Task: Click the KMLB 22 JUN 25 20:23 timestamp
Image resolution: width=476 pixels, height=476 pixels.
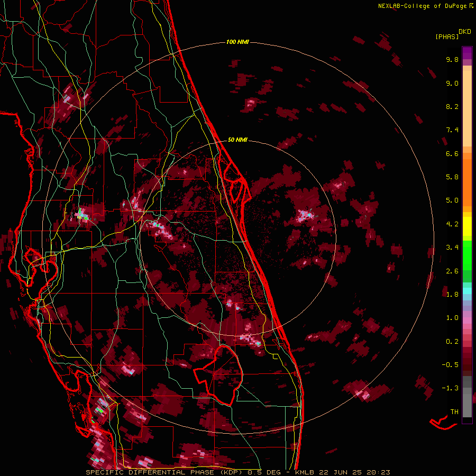Action: tap(342, 472)
